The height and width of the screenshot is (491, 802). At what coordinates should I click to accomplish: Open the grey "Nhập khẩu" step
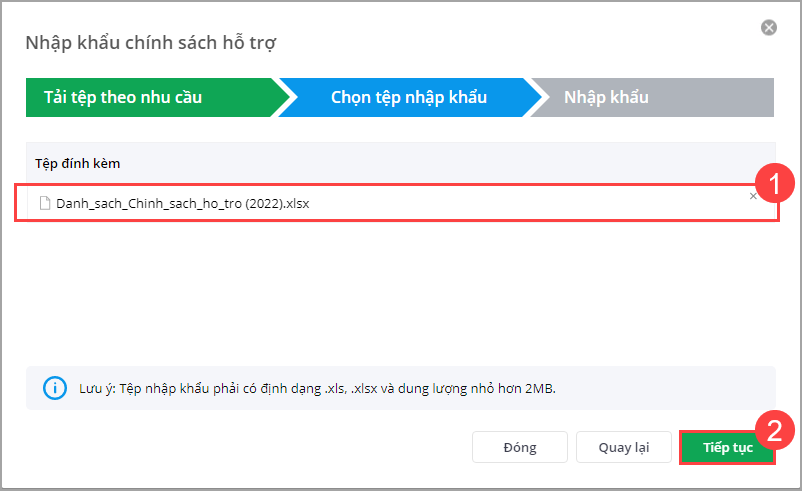click(x=650, y=98)
